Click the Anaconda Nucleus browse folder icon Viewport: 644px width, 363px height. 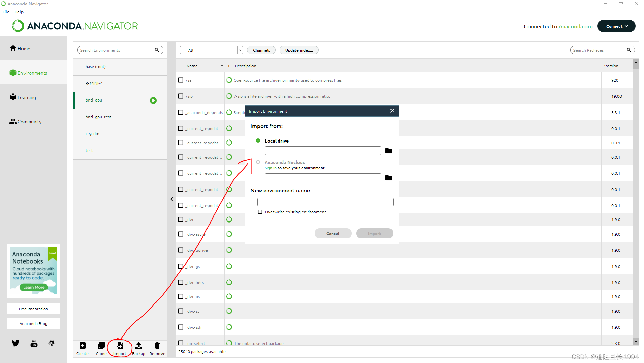pyautogui.click(x=389, y=178)
